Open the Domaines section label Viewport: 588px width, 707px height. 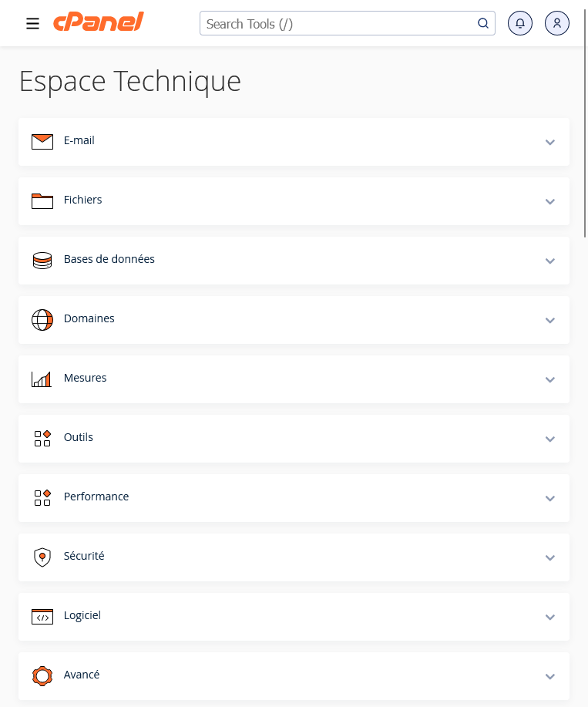pos(89,318)
